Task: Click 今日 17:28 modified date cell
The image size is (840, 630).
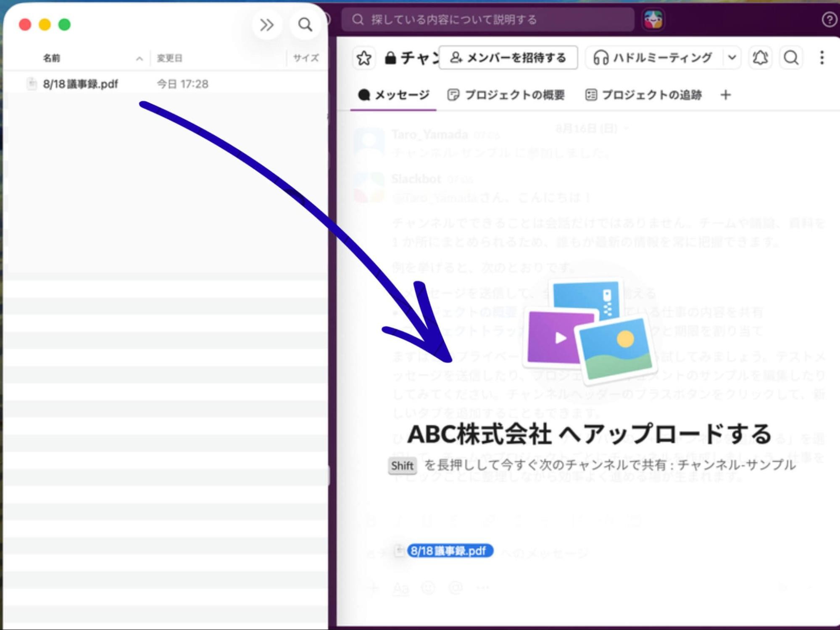Action: coord(182,84)
